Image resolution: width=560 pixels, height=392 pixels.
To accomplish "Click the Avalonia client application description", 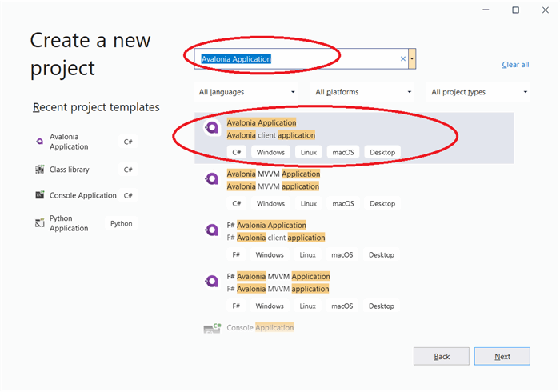I will point(271,135).
